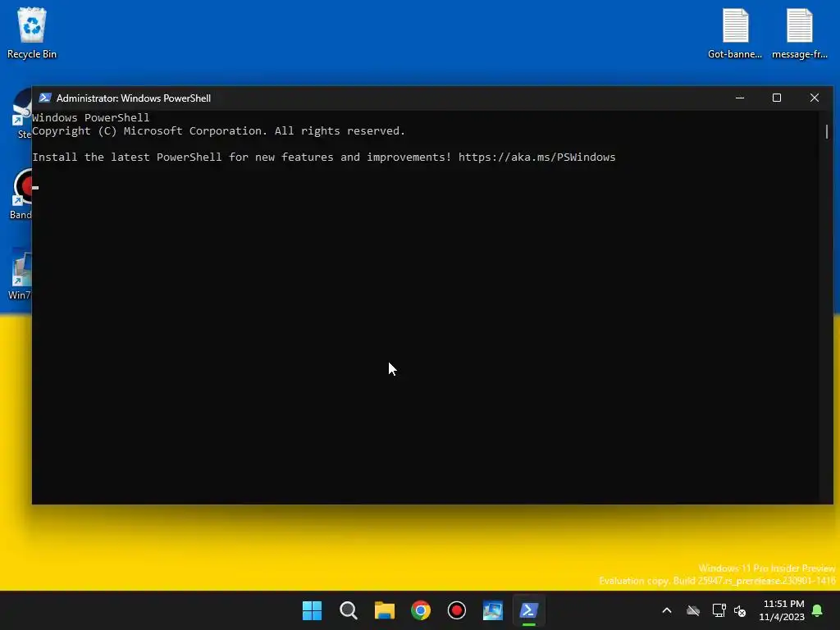This screenshot has width=840, height=630.
Task: Open the Recycle Bin desktop icon
Action: [32, 33]
